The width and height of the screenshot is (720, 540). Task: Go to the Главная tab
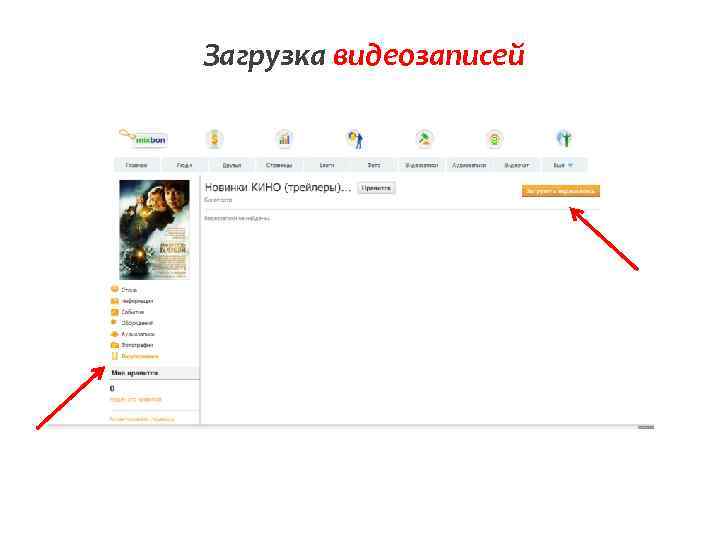(x=136, y=165)
